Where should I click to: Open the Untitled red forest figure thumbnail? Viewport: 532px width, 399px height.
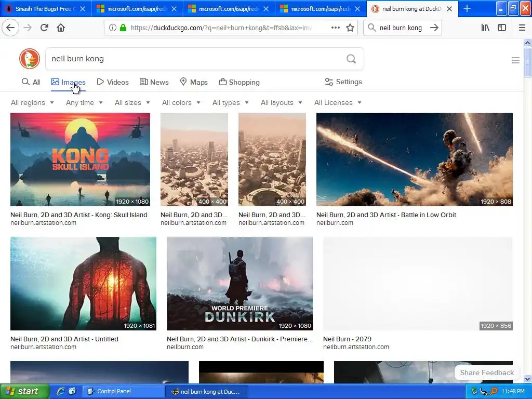83,284
